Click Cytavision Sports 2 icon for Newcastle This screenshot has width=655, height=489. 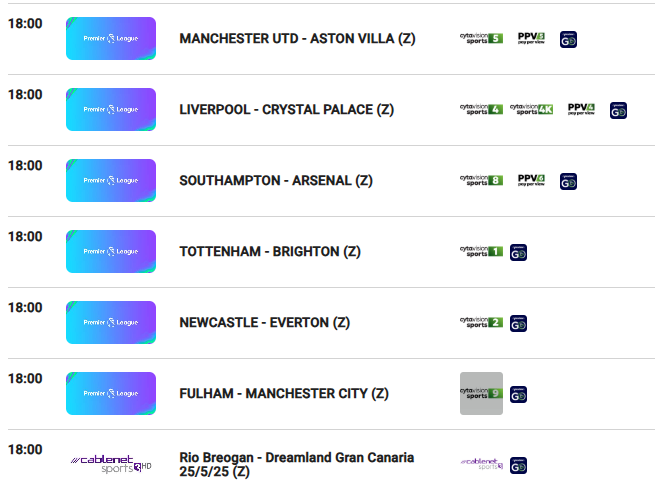[481, 322]
